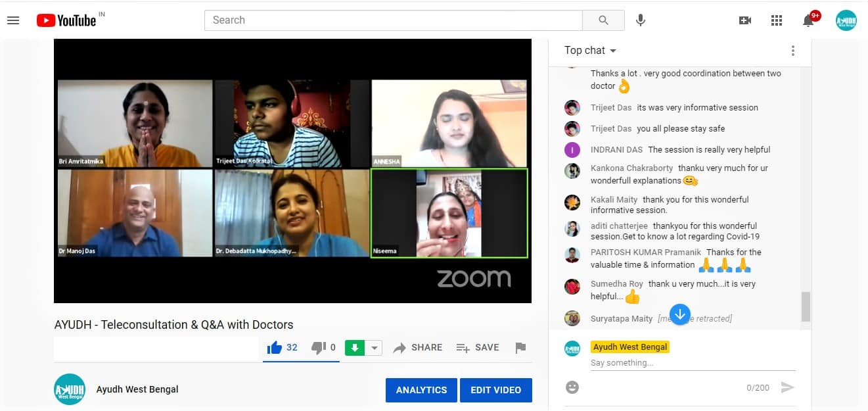This screenshot has width=868, height=411.
Task: Click message 'you all please stay safe'
Action: coord(681,129)
